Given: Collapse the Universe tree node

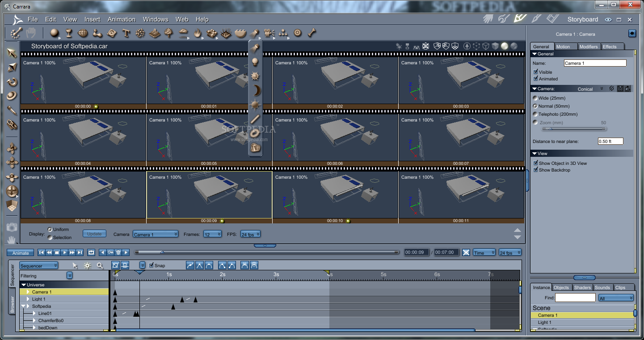Looking at the screenshot, I should (24, 285).
